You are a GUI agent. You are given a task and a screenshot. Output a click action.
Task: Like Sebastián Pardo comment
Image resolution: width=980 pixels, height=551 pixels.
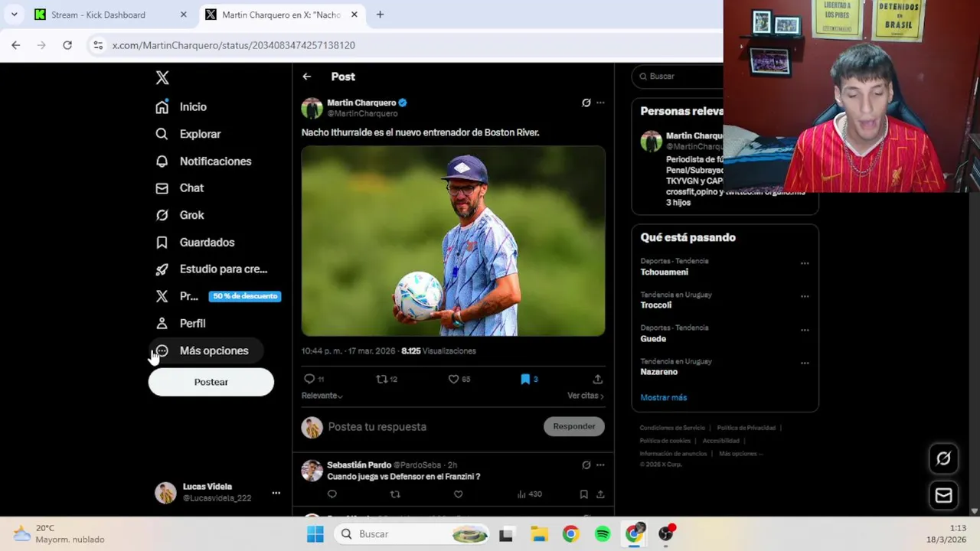[x=458, y=494]
